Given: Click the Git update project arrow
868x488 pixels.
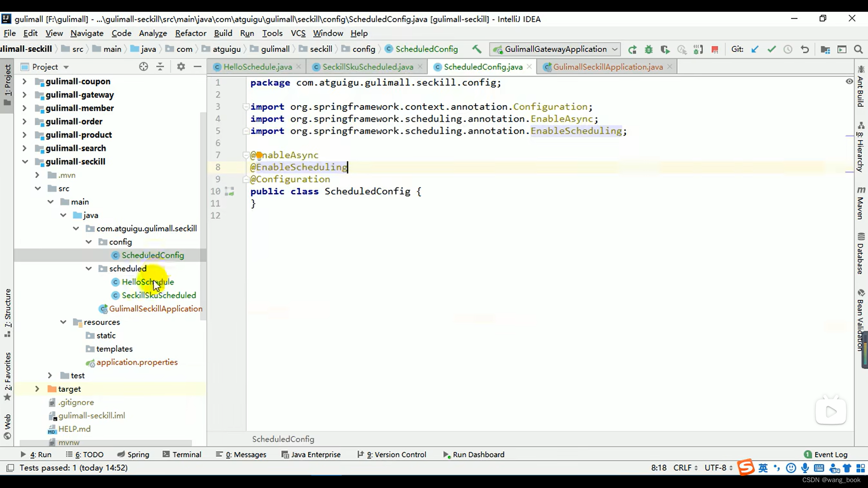Looking at the screenshot, I should (x=755, y=49).
